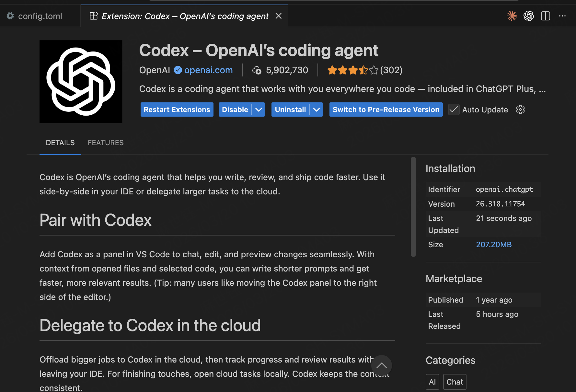Click the OpenAI logo thumbnail

point(81,82)
